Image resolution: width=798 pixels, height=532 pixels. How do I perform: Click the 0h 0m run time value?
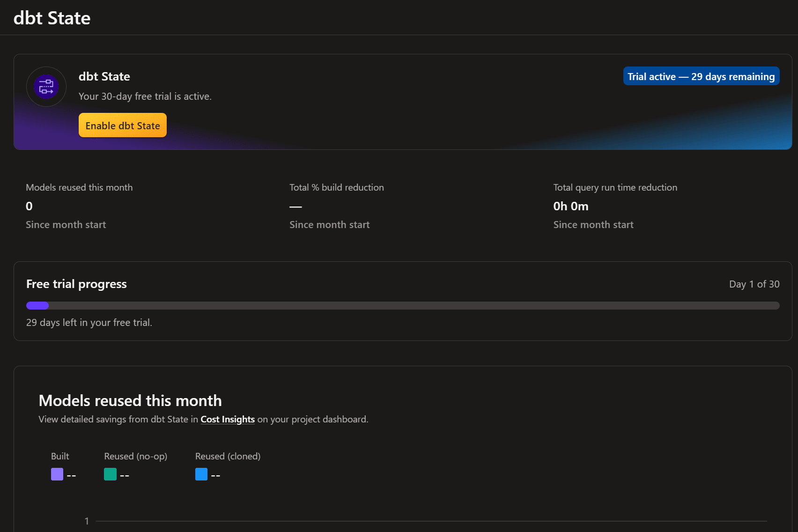pos(571,206)
